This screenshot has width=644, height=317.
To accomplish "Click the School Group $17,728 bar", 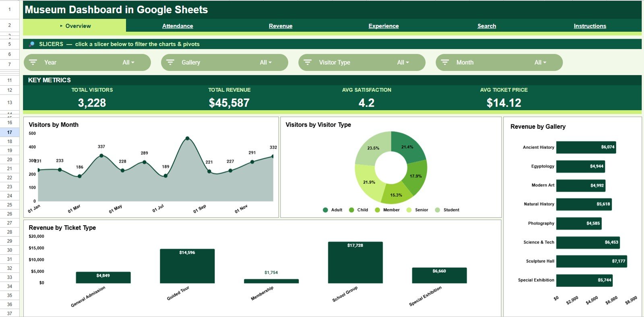I will point(355,262).
